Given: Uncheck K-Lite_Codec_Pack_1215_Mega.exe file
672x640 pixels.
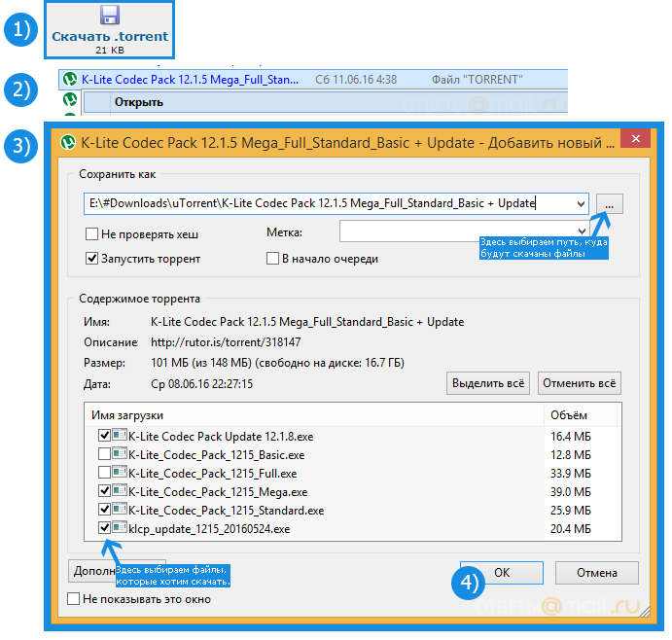Looking at the screenshot, I should click(104, 490).
